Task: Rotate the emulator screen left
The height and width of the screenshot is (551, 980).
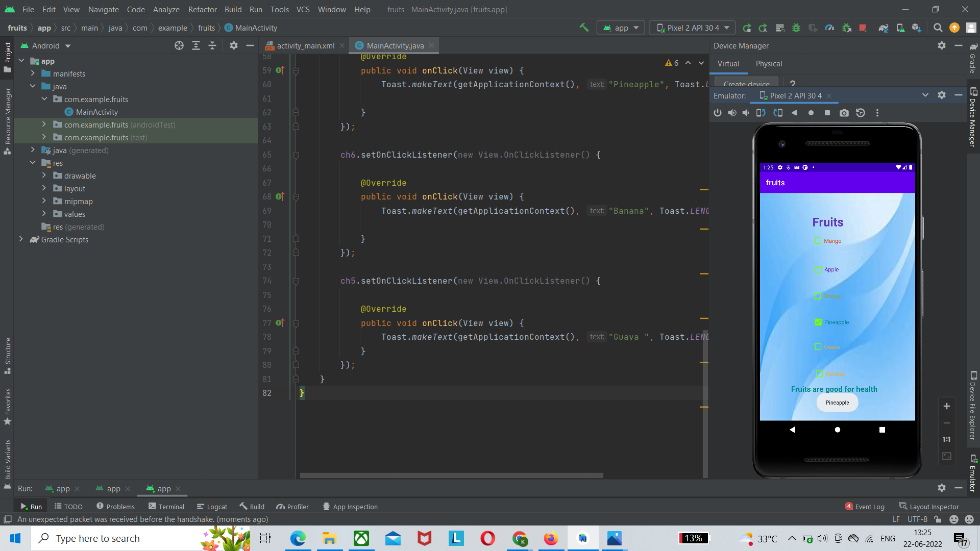Action: (x=761, y=113)
